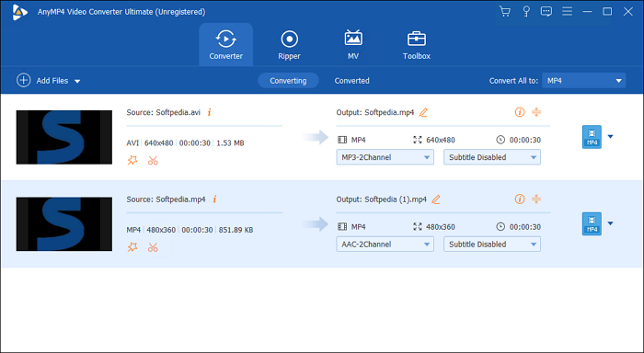Click compress icon for Softpedia.mp4 output
The height and width of the screenshot is (353, 644).
pyautogui.click(x=536, y=111)
